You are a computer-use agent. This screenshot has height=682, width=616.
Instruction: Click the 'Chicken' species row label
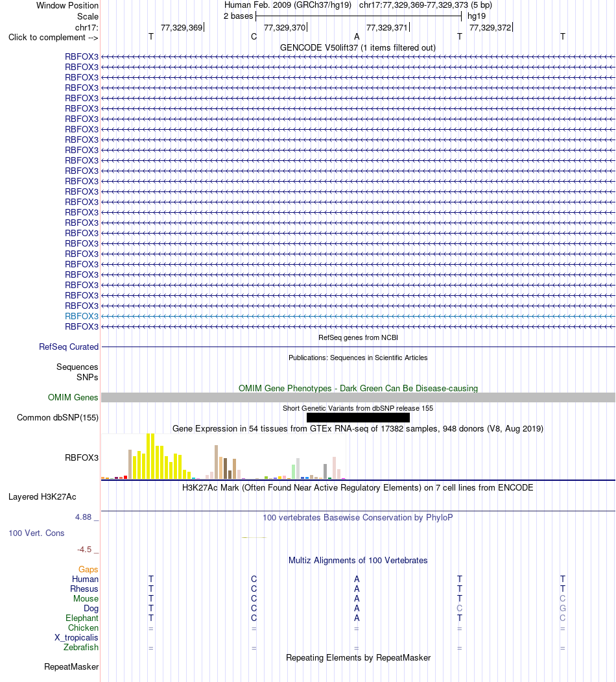coord(83,627)
